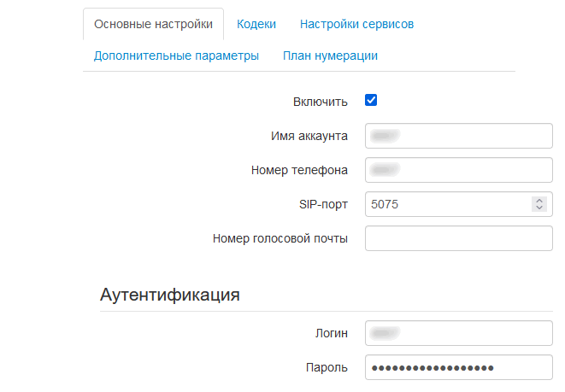Open the Дополнительные параметры tab
Image resolution: width=565 pixels, height=392 pixels.
[x=176, y=56]
